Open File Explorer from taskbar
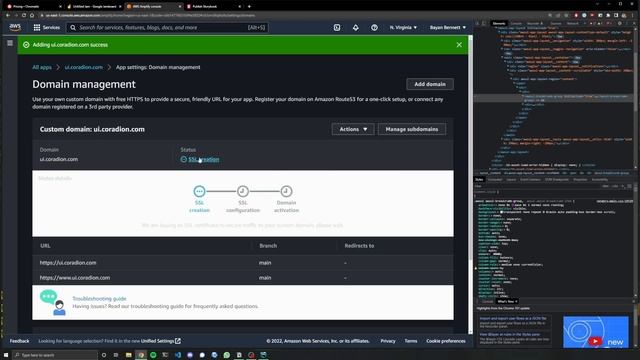The width and height of the screenshot is (640, 360). [129, 355]
